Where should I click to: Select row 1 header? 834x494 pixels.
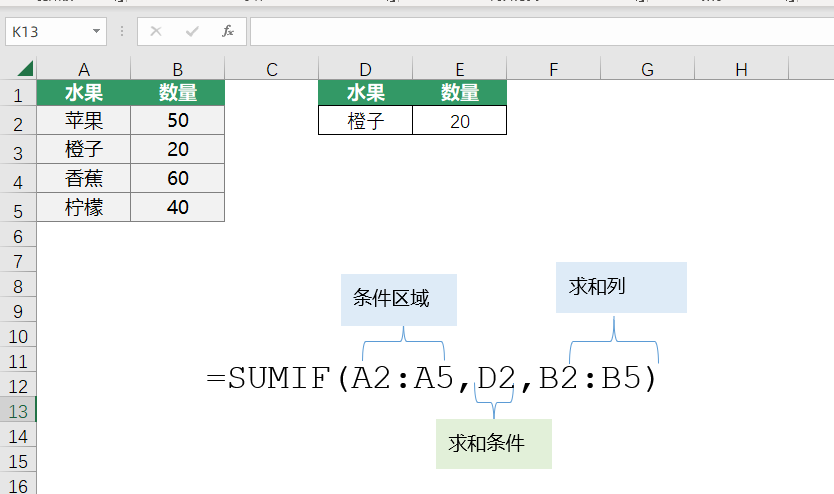[x=18, y=95]
